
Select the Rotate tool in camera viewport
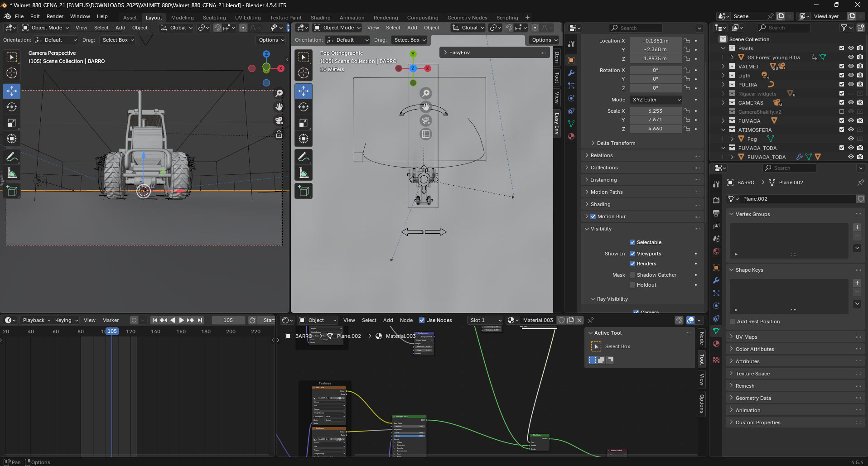coord(12,107)
